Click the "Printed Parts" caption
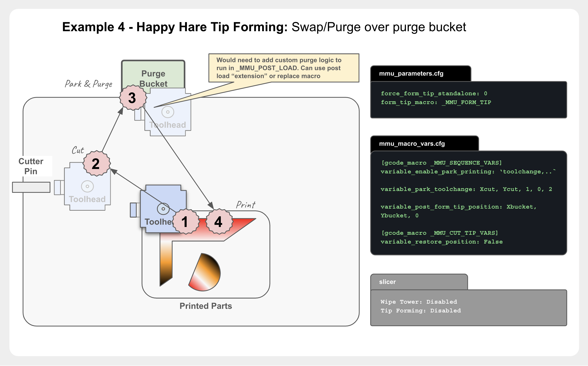588x366 pixels. tap(206, 306)
